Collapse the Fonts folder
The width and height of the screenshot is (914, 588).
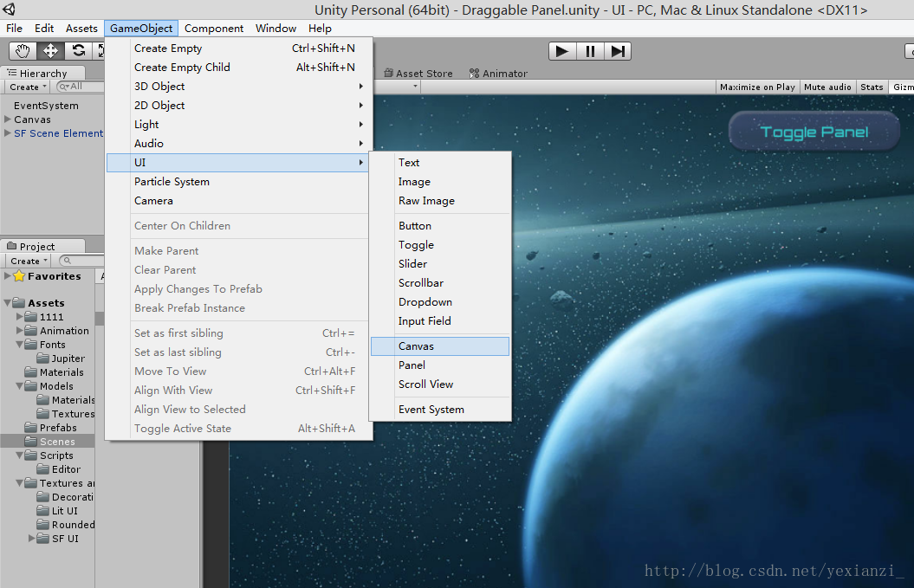pyautogui.click(x=20, y=345)
